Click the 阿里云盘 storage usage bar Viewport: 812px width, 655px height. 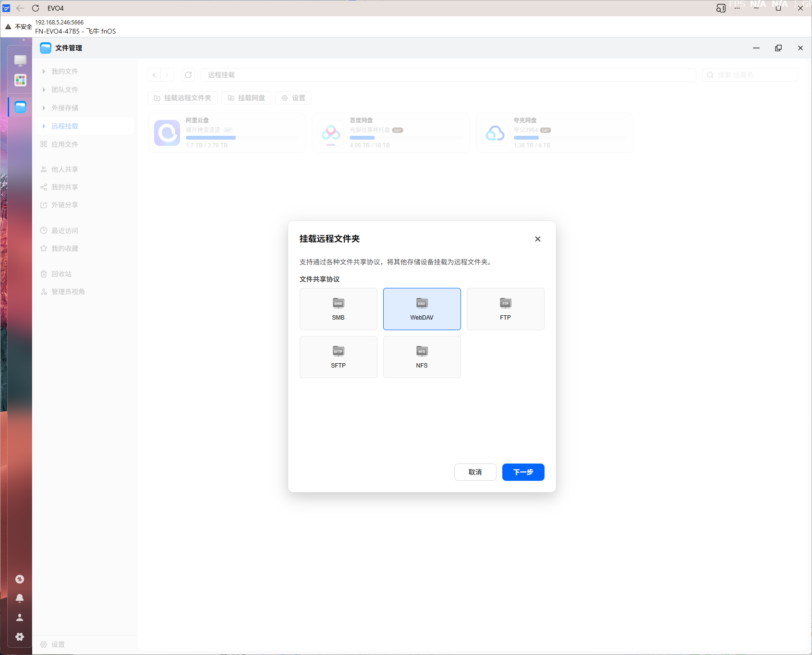(243, 138)
